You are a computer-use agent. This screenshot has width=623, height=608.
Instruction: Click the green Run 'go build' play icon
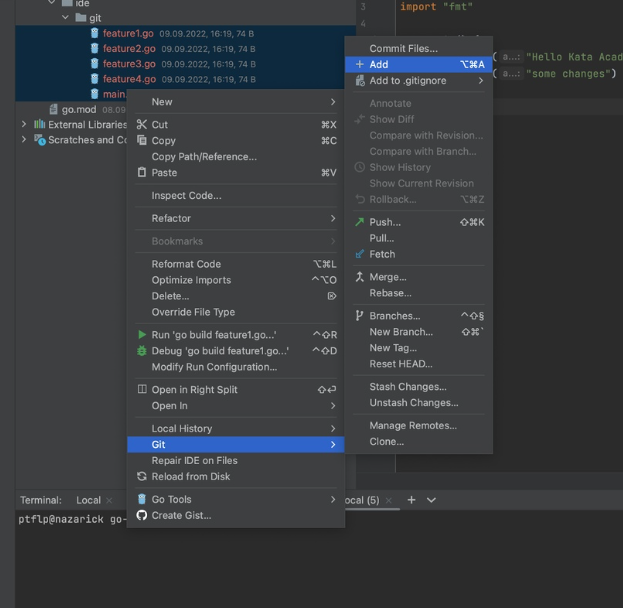142,335
